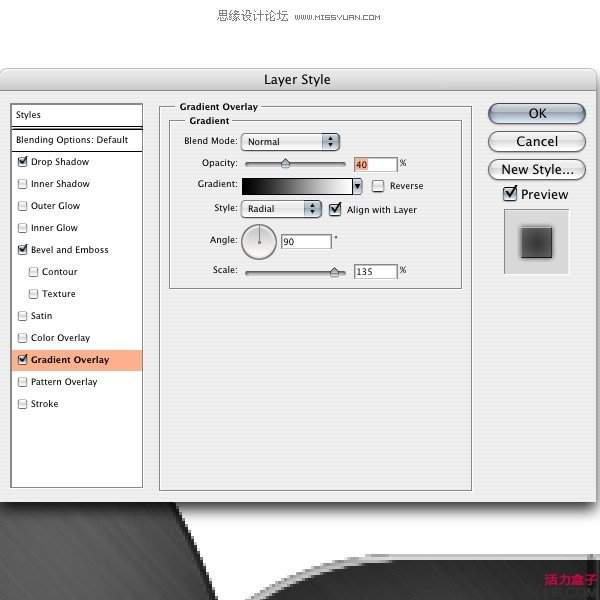Click the Cancel button
Image resolution: width=600 pixels, height=600 pixels.
click(537, 142)
